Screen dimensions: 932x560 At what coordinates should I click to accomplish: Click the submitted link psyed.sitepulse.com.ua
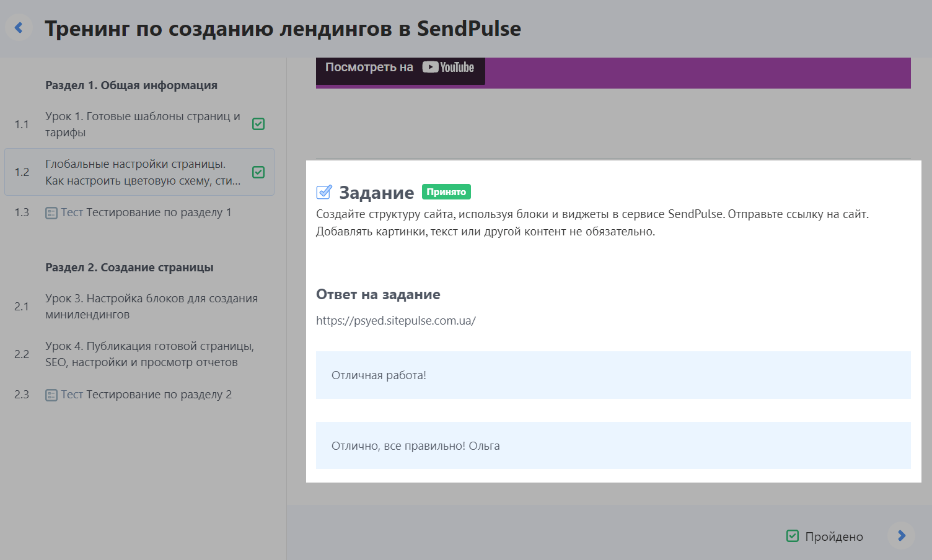pos(396,321)
